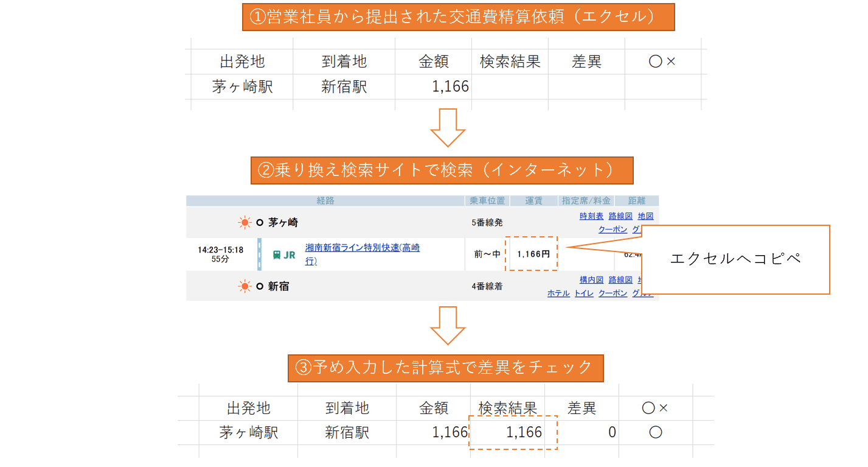Select the 運賃 column header

point(533,201)
